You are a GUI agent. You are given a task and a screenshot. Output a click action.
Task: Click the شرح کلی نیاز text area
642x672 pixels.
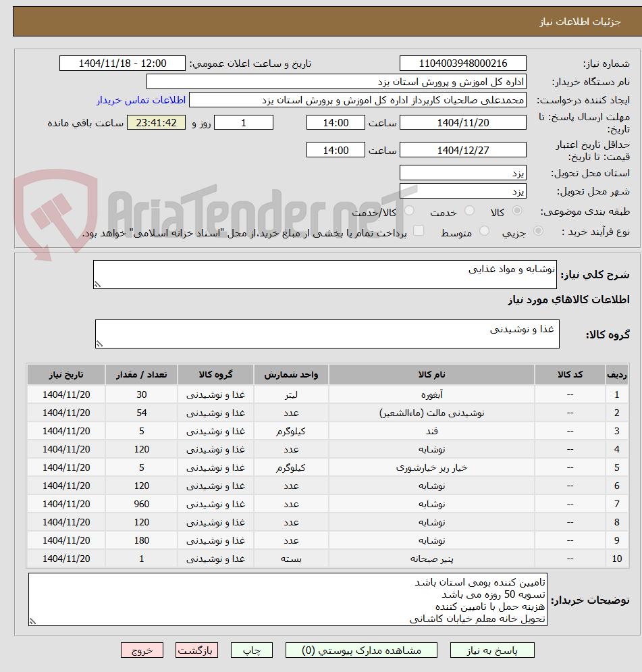(325, 274)
